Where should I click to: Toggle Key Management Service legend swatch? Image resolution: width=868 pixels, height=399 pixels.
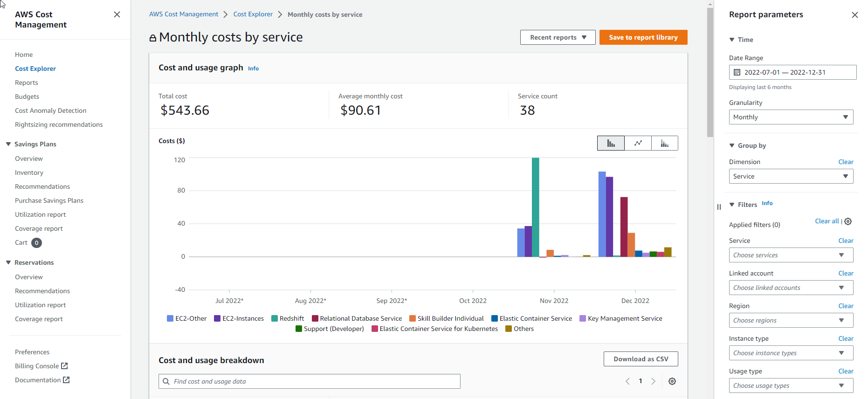click(583, 318)
